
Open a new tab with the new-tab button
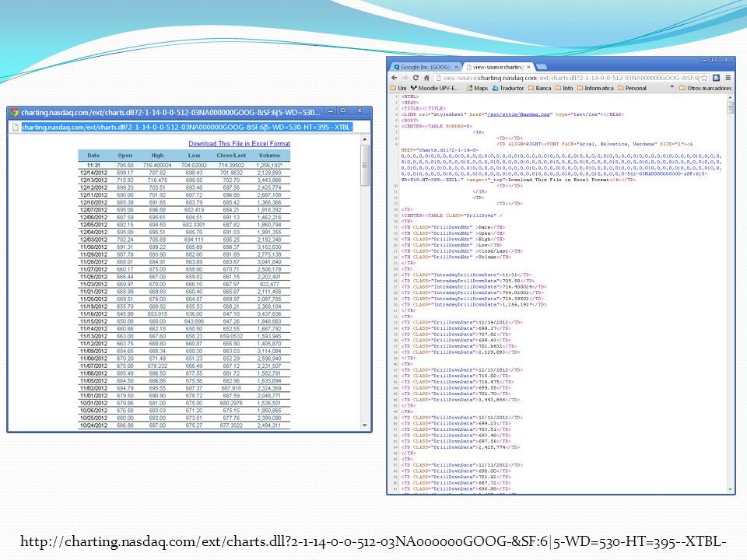(x=542, y=67)
